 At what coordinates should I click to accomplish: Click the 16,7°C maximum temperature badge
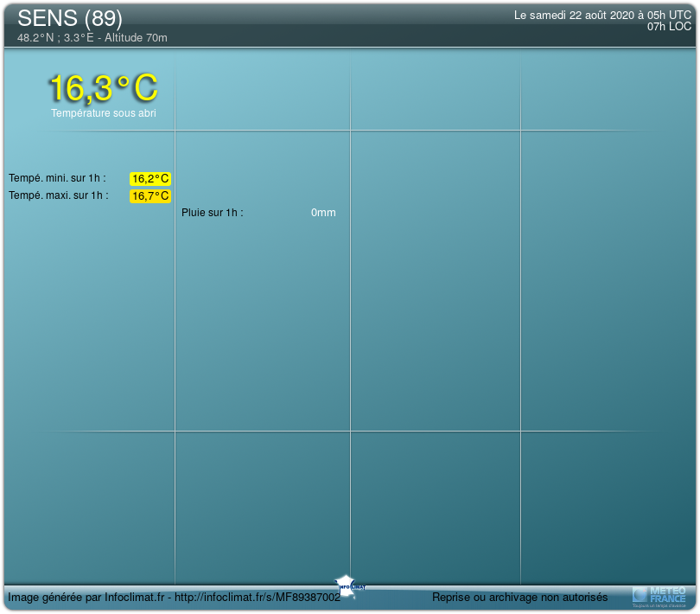tap(150, 196)
